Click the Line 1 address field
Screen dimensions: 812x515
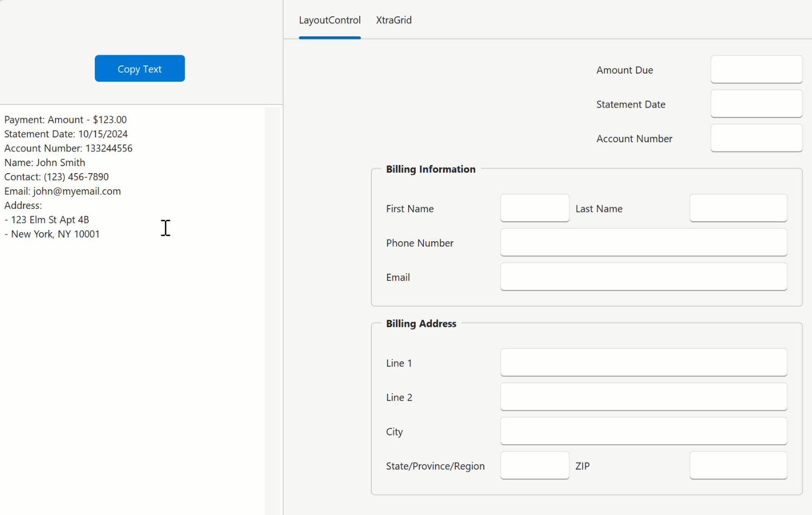tap(643, 362)
